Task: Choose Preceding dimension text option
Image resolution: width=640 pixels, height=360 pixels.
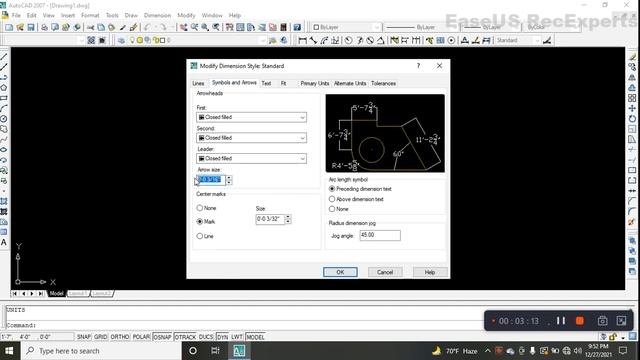Action: pos(360,189)
